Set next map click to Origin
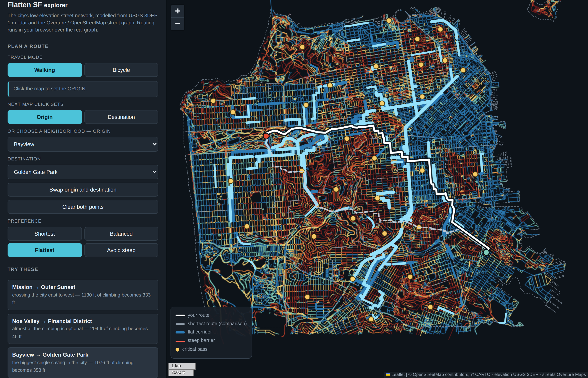Image resolution: width=588 pixels, height=378 pixels. click(45, 117)
